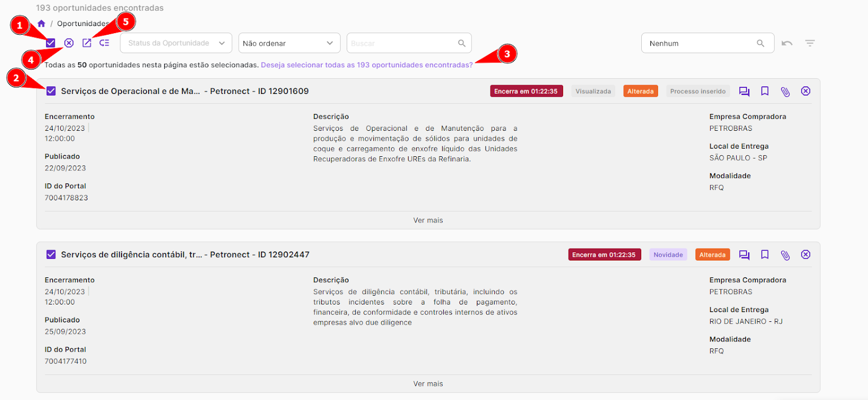Uncheck the Serviços de diligência contábil checkbox
Screen dimensions: 868x400
pyautogui.click(x=51, y=255)
